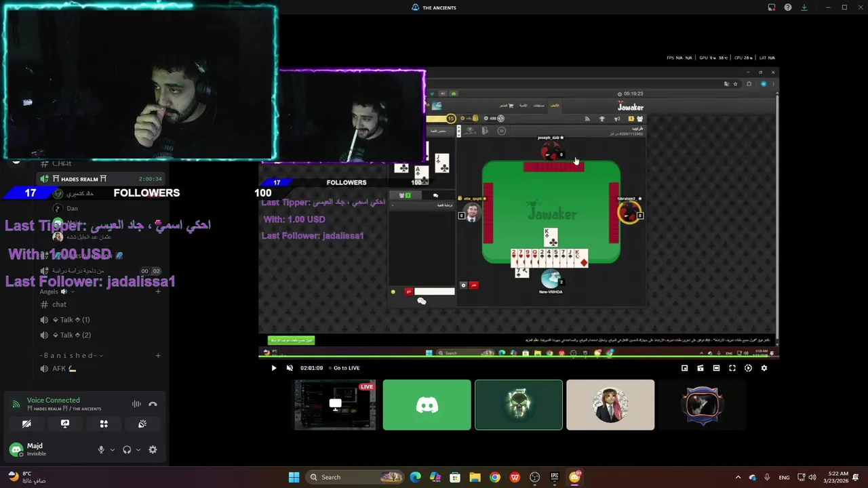Add a channel to Angels category
868x488 pixels.
pyautogui.click(x=158, y=291)
